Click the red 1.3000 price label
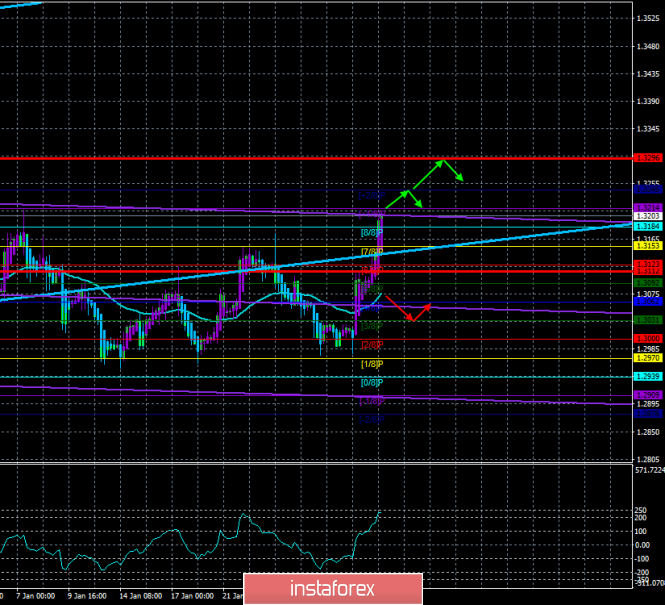This screenshot has width=665, height=605. (x=648, y=339)
